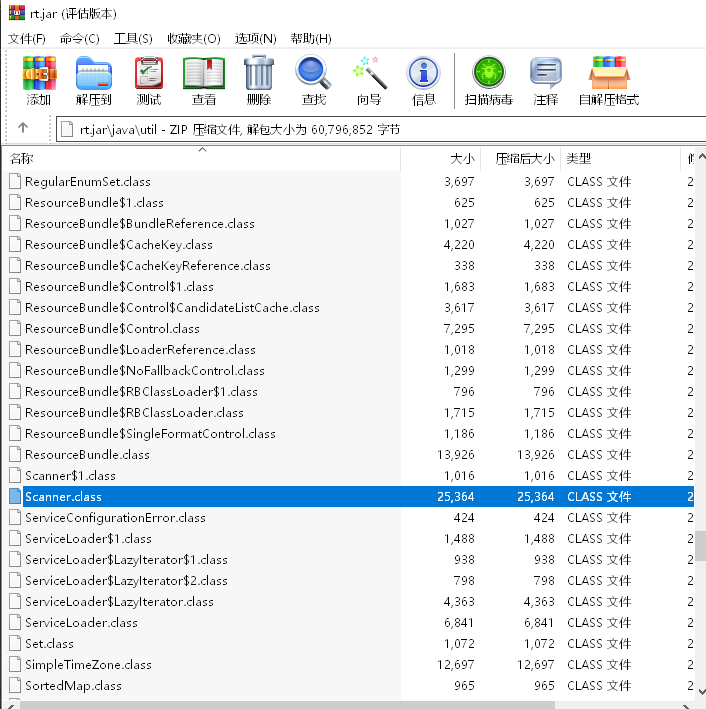Viewport: 706px width, 709px height.
Task: Select ResourceBundle$Control$CandidateListCache.class
Action: tap(172, 308)
